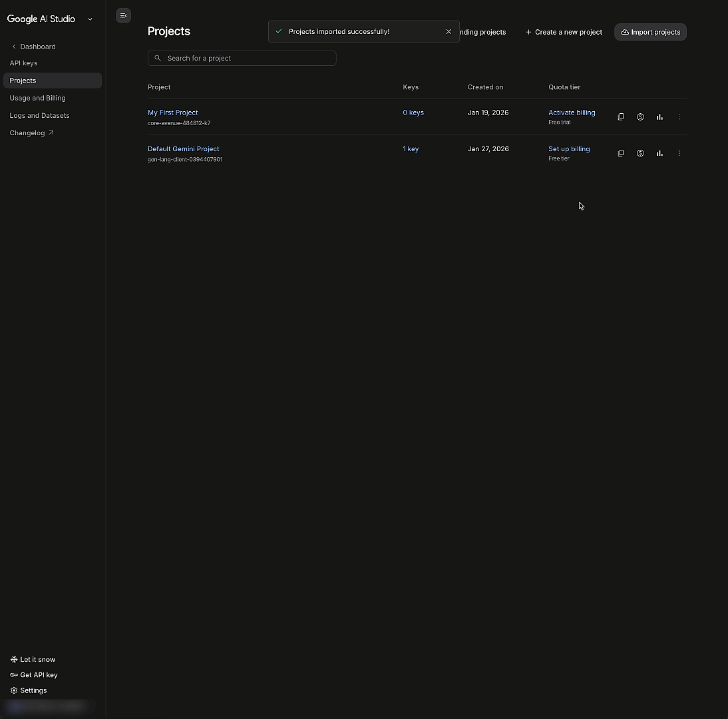Open Logs and Datasets section
Image resolution: width=728 pixels, height=719 pixels.
39,115
